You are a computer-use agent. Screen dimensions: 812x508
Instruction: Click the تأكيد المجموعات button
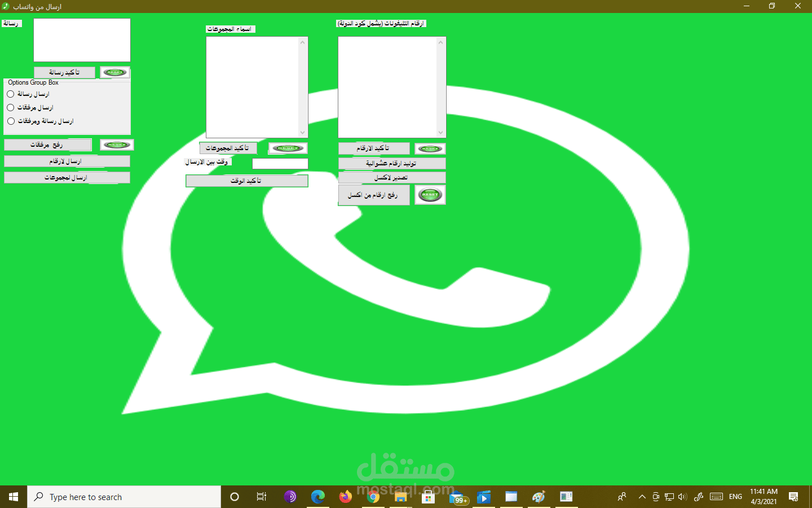228,148
